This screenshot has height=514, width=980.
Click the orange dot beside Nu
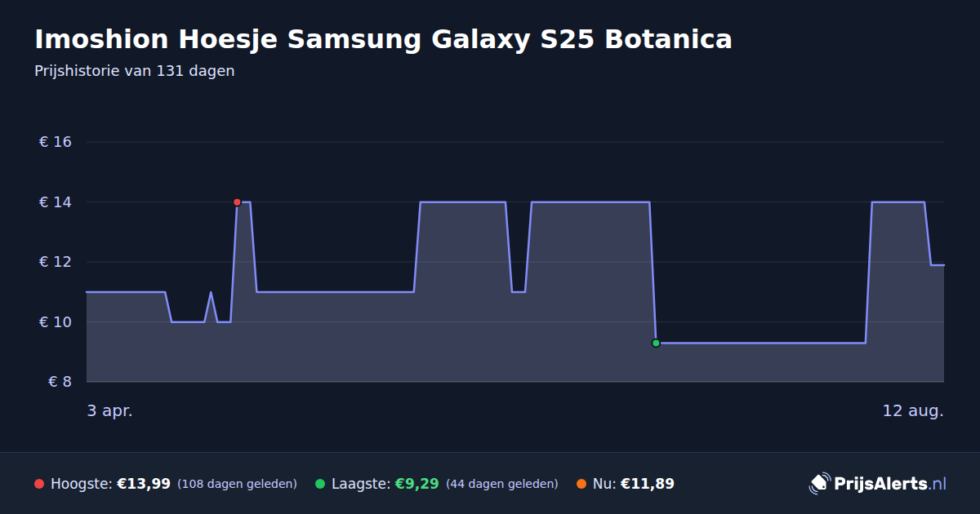pos(581,484)
